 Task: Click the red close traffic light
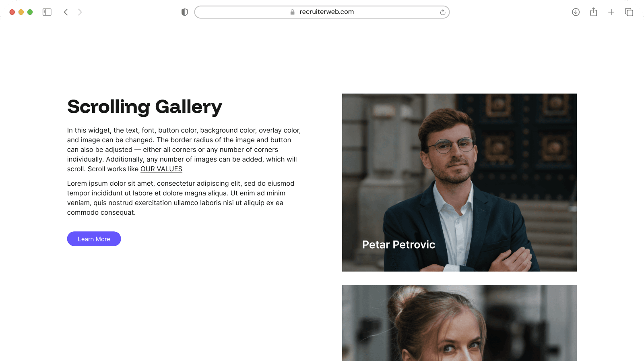pos(12,12)
